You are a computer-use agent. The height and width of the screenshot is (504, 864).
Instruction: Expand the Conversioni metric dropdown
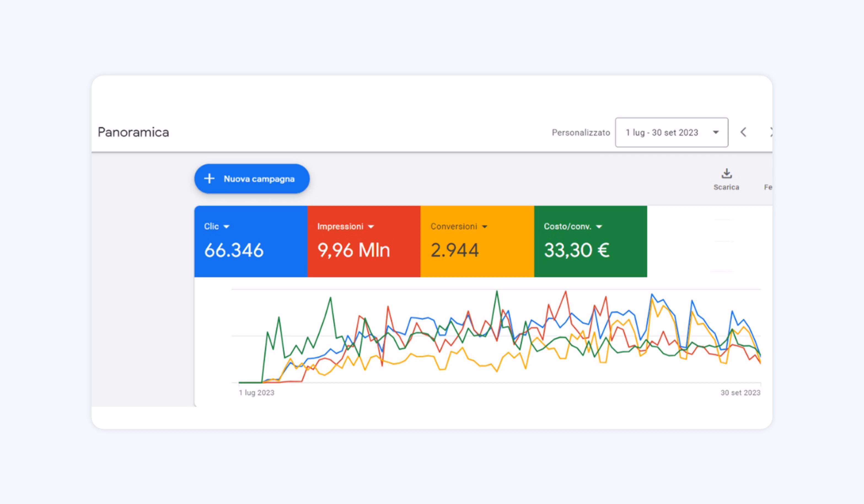tap(484, 227)
